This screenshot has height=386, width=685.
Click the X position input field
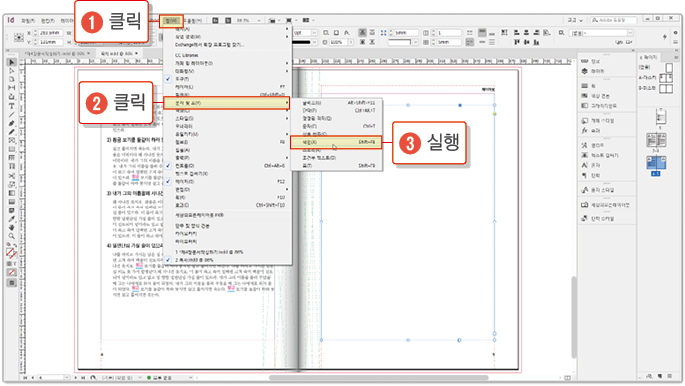click(x=51, y=33)
